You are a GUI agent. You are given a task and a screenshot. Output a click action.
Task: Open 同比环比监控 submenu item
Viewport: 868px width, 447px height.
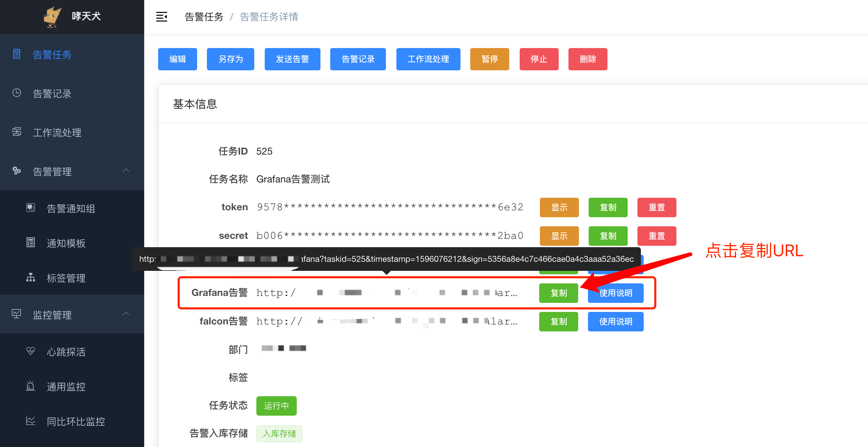(72, 421)
